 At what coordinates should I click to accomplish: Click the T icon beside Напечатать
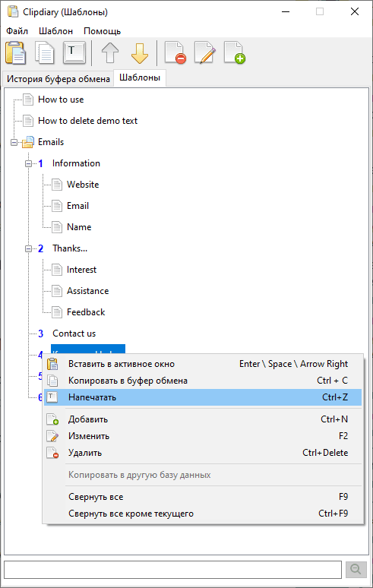[52, 397]
